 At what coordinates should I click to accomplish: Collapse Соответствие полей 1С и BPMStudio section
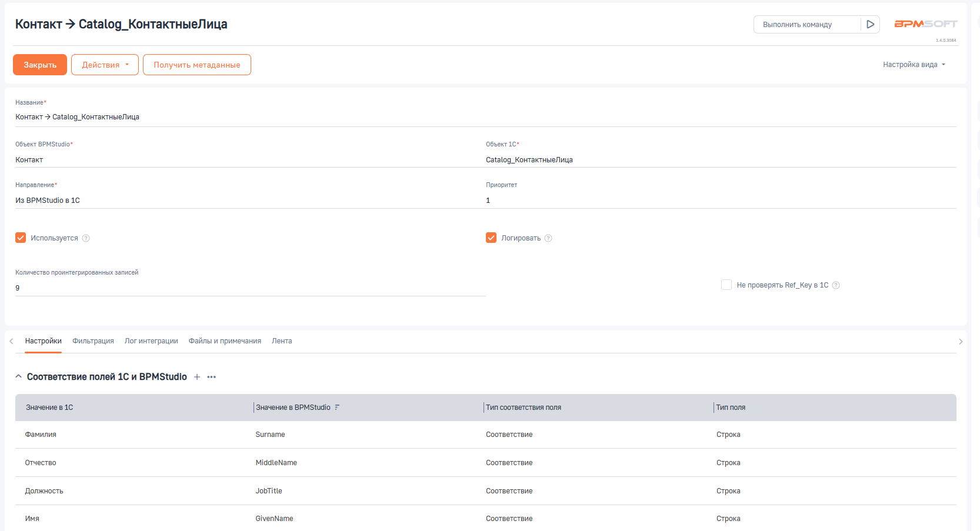(19, 376)
